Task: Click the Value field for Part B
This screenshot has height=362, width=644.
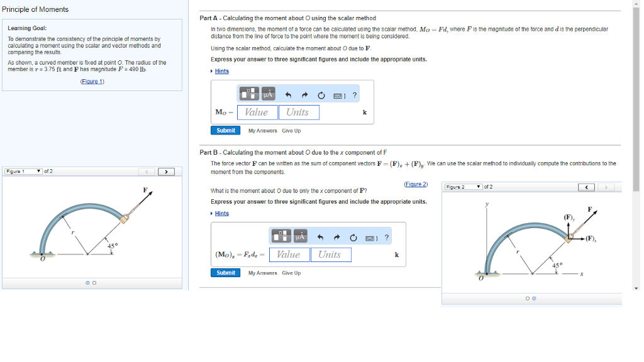Action: tap(289, 255)
